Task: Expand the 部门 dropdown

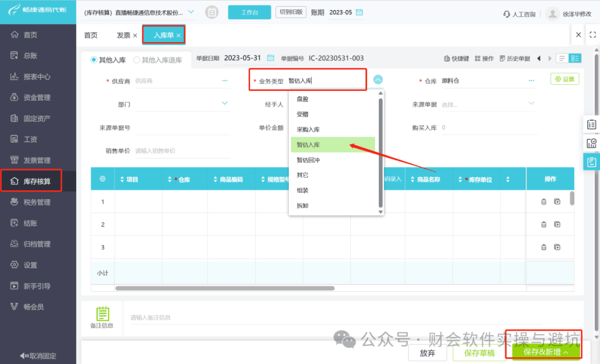Action: coord(224,103)
